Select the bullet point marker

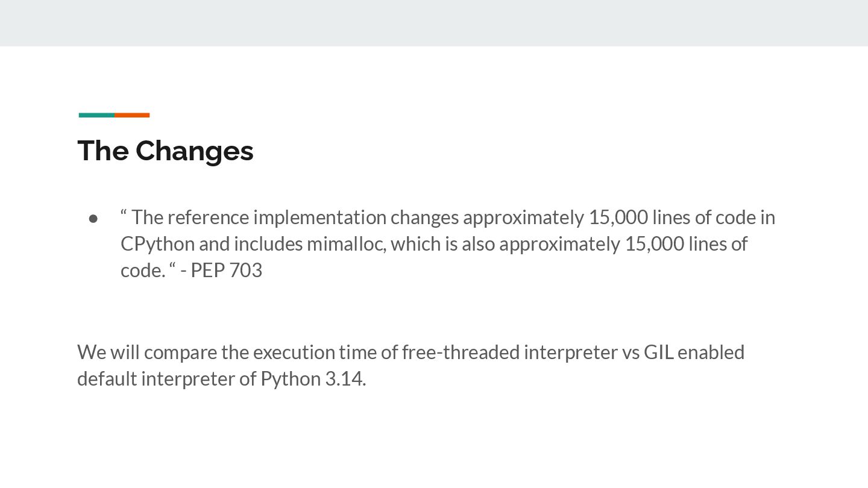pos(93,217)
